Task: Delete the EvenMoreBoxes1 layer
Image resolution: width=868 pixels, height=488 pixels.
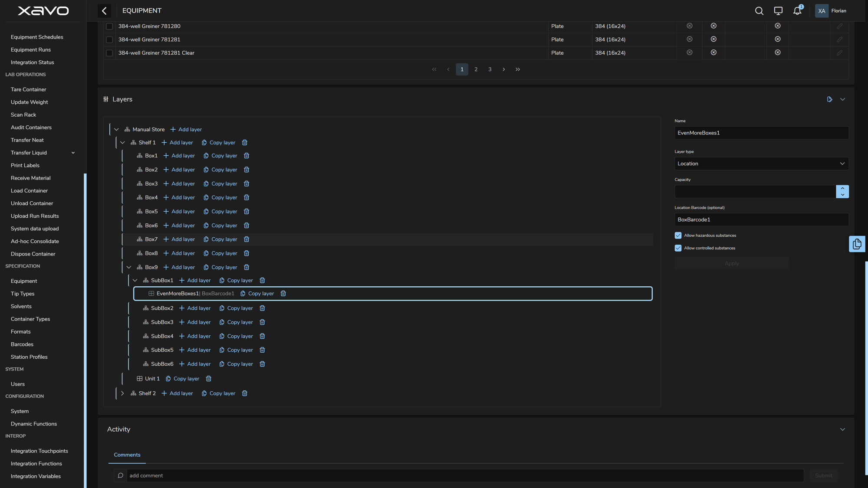Action: [x=283, y=294]
